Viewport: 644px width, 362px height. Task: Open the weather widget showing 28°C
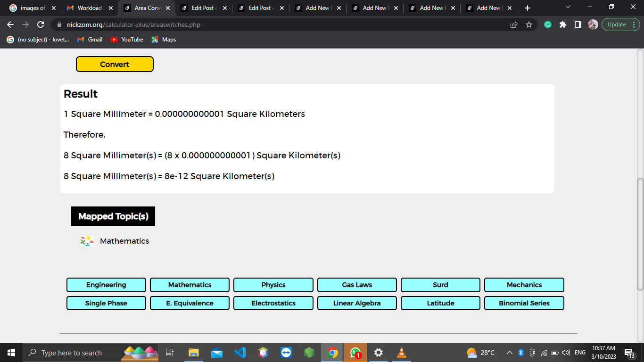pos(481,353)
